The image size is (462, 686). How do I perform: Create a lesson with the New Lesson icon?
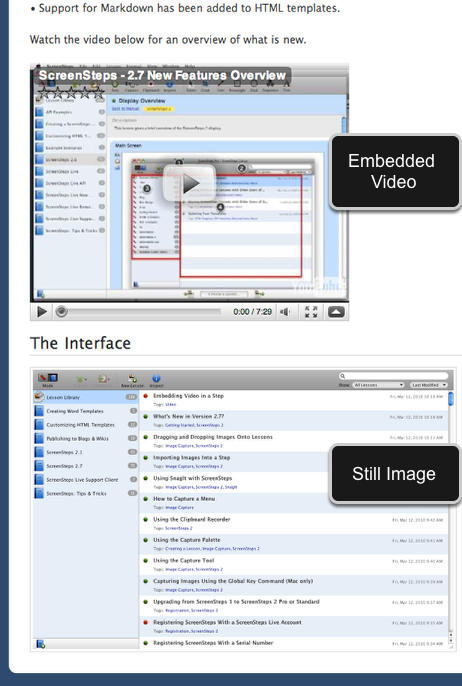[x=132, y=380]
